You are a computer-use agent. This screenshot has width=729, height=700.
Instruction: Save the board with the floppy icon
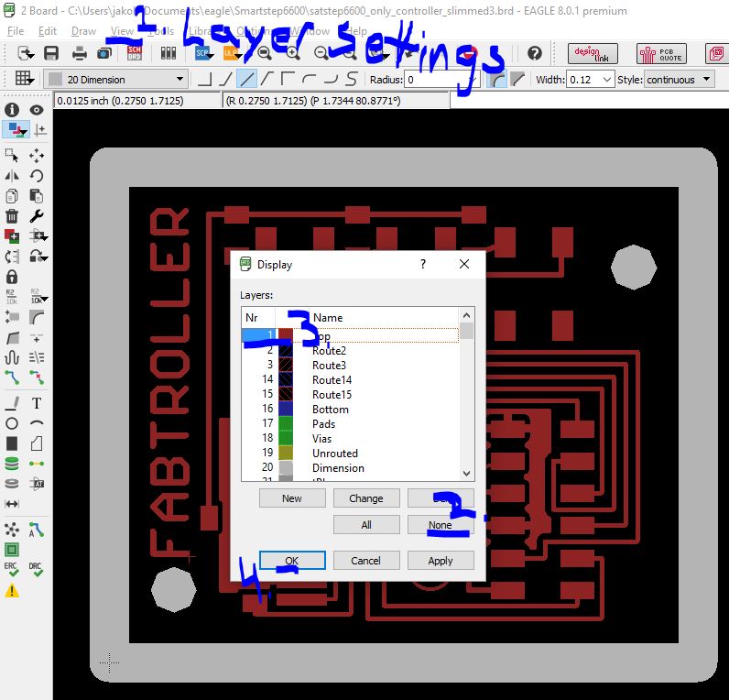(x=51, y=53)
